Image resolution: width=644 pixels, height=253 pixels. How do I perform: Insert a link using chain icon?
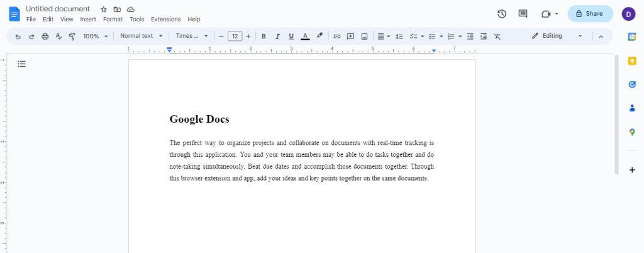(337, 37)
